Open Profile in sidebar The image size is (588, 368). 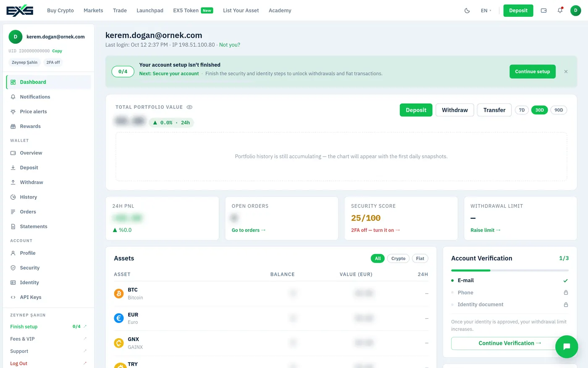[x=49, y=253]
